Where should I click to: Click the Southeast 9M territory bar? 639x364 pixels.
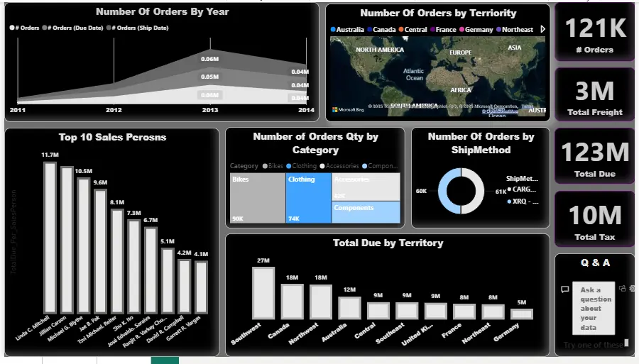(x=407, y=311)
